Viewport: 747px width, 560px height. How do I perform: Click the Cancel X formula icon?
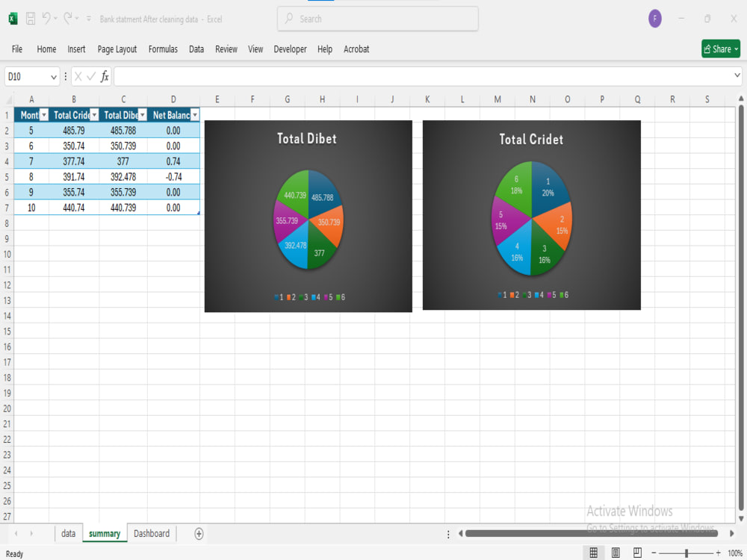point(78,77)
